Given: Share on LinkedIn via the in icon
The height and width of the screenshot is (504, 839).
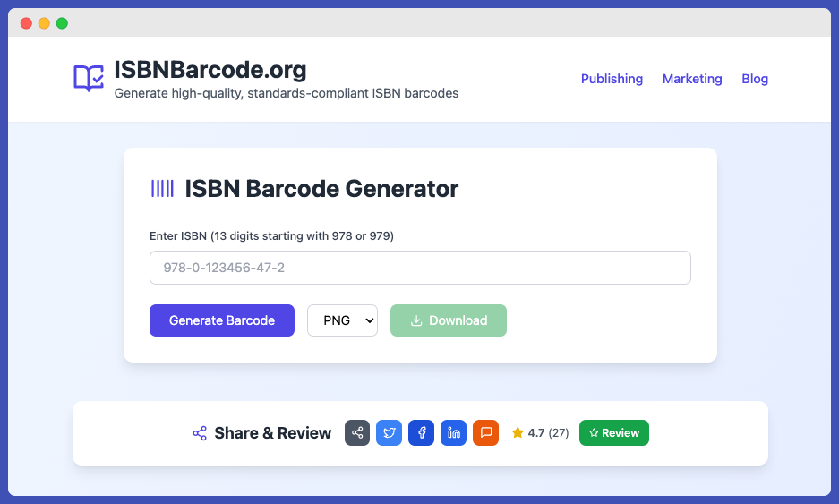Looking at the screenshot, I should tap(453, 433).
